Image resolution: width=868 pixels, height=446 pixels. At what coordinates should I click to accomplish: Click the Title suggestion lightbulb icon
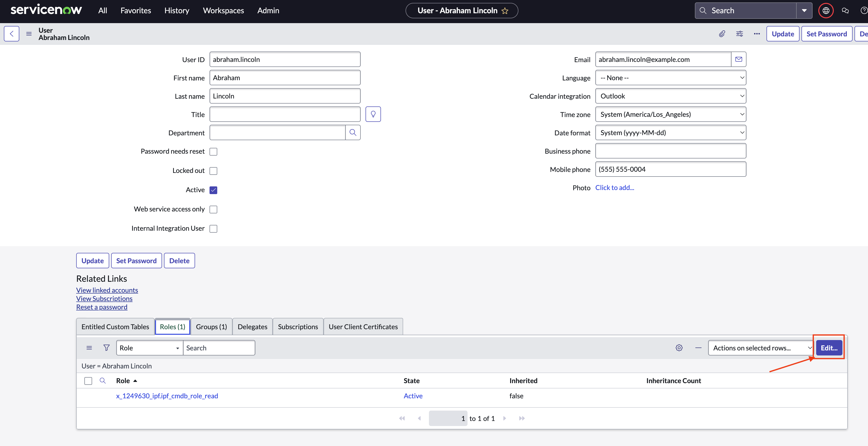tap(373, 114)
